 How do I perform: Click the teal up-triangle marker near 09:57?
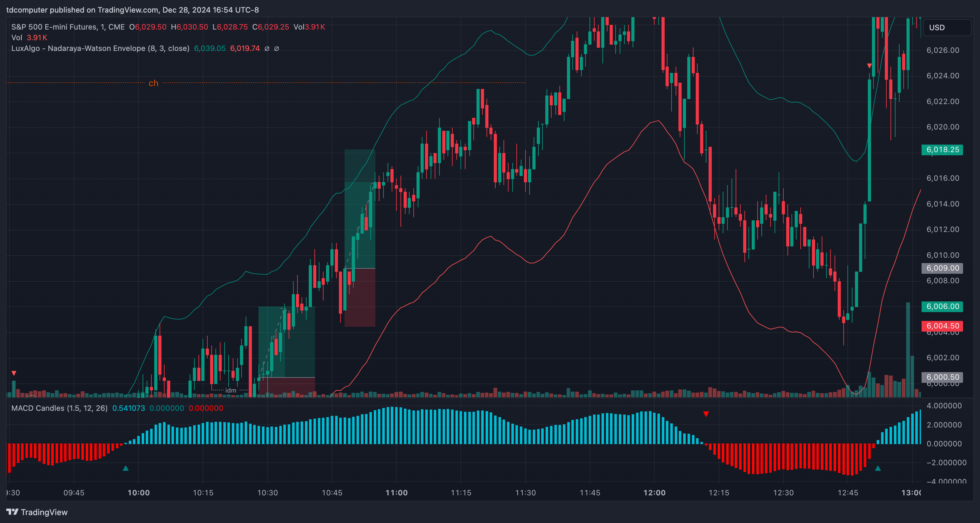pos(126,468)
